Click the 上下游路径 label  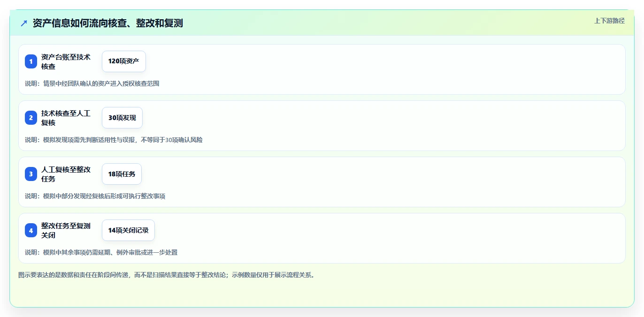[x=609, y=21]
